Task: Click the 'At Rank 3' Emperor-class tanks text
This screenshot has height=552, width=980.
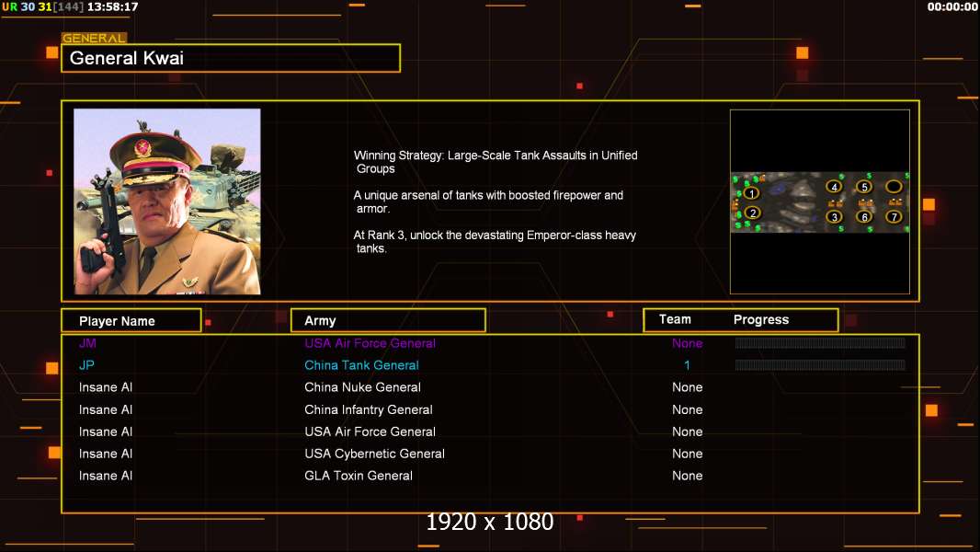Action: (495, 242)
